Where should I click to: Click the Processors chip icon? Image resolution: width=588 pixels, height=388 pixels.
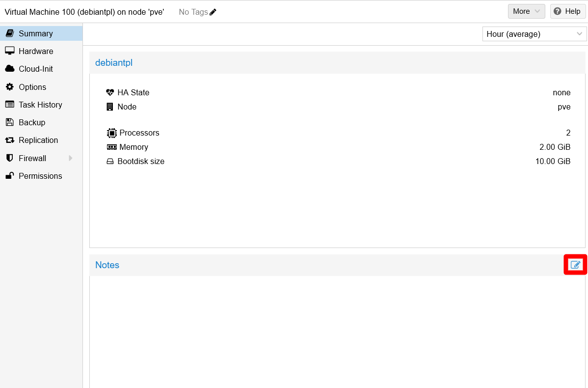click(110, 132)
